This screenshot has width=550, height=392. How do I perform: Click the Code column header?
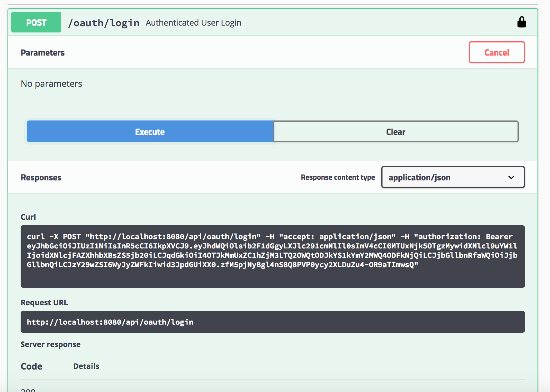point(31,366)
